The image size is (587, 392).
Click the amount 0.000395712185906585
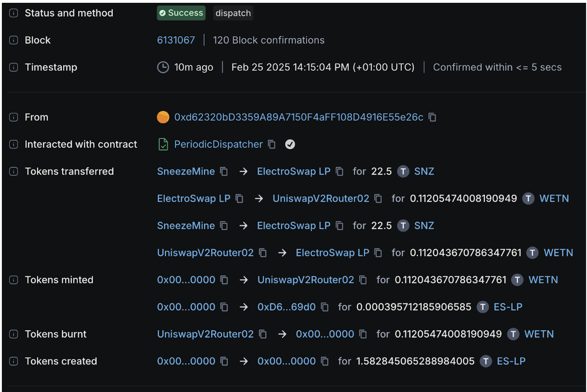pyautogui.click(x=414, y=307)
